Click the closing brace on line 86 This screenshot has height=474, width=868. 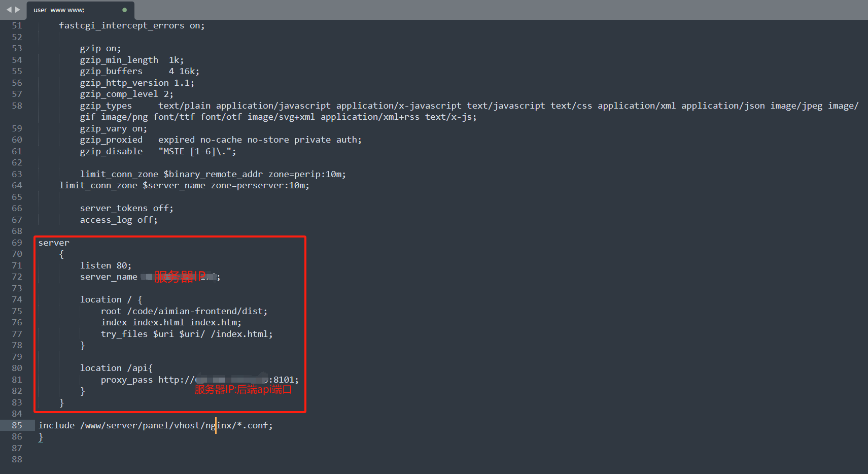pos(41,437)
